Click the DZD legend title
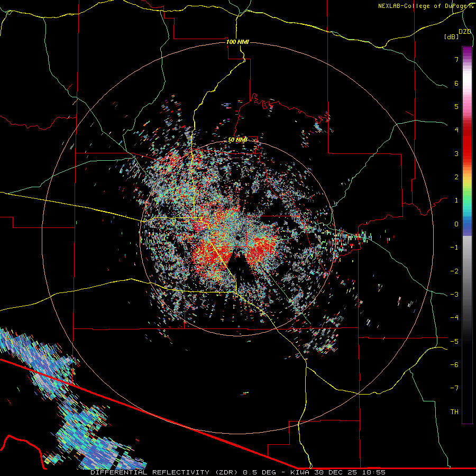476x476 pixels. pos(465,32)
